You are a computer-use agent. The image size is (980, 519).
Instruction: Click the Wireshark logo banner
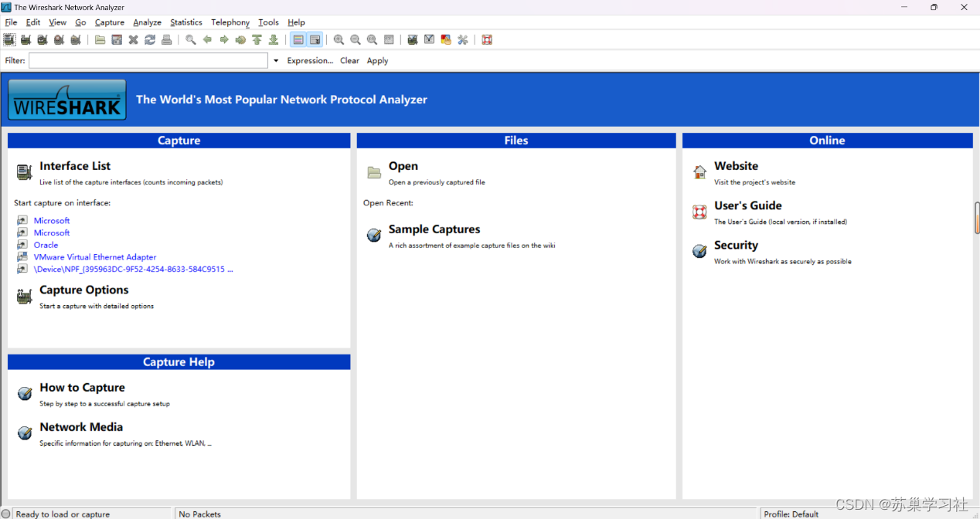(67, 100)
